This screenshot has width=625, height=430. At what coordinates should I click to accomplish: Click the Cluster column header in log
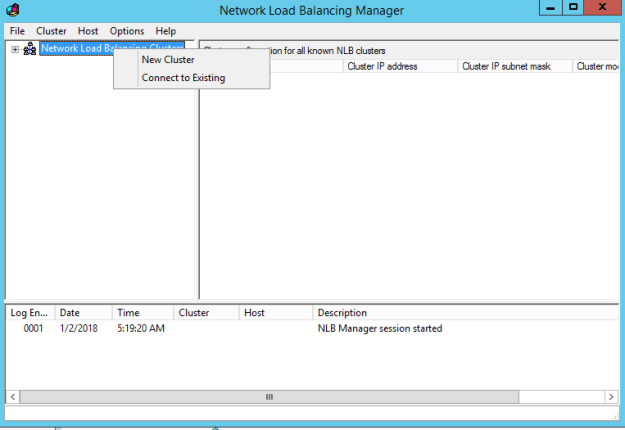pos(206,313)
